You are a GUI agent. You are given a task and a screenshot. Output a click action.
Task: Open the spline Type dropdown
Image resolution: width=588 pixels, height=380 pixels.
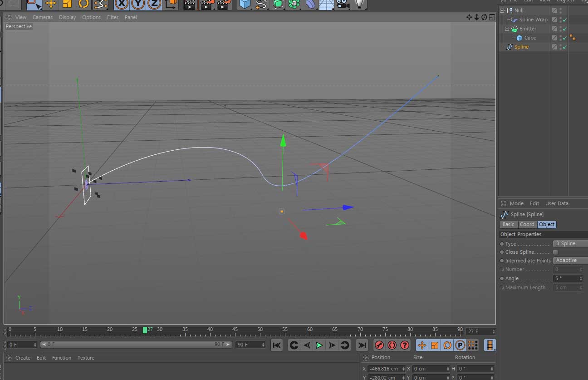click(570, 244)
